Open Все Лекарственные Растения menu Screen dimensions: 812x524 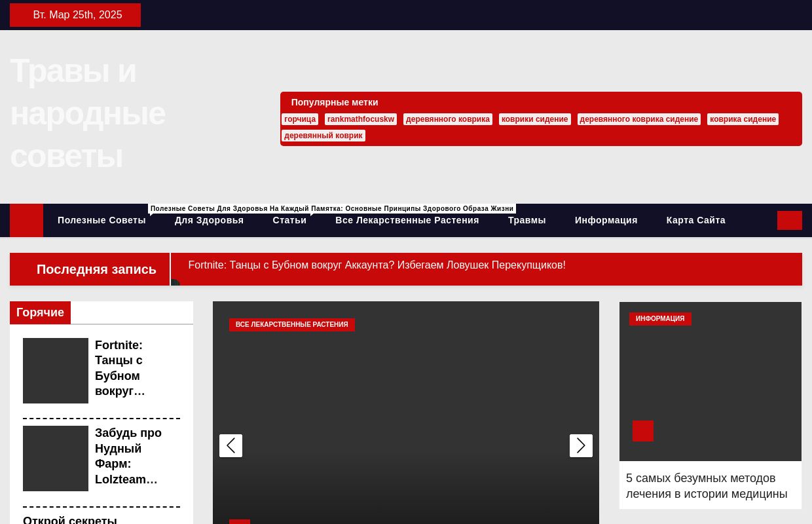point(407,220)
